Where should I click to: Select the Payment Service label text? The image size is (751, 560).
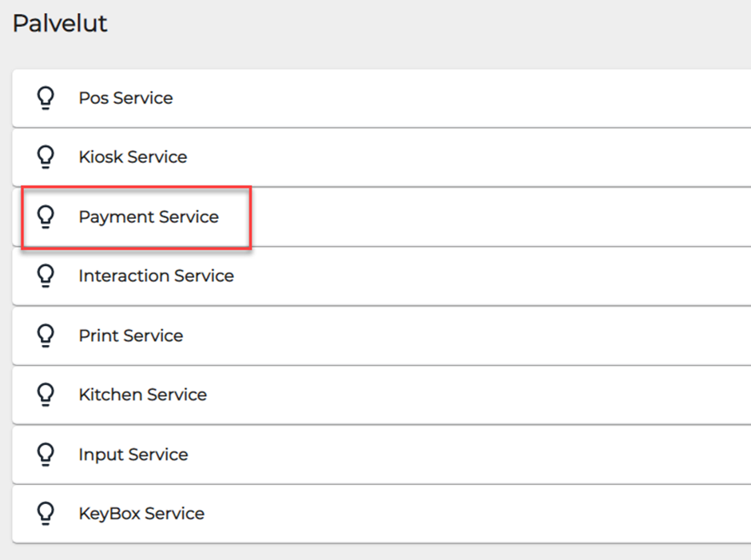pos(149,216)
